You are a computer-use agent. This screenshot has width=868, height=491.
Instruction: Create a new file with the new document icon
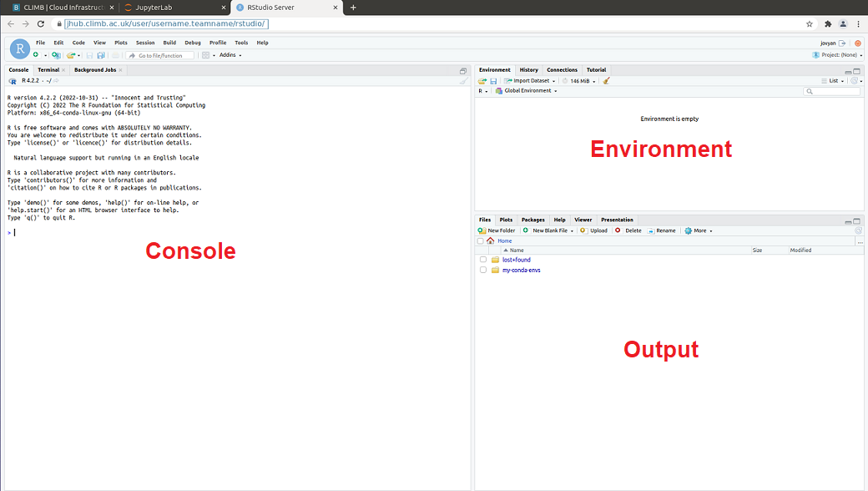(x=36, y=54)
